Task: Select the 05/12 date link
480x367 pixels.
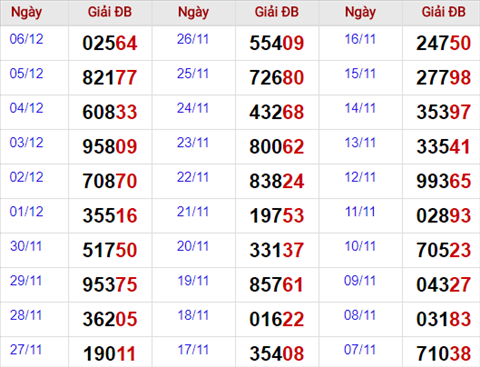Action: 26,74
